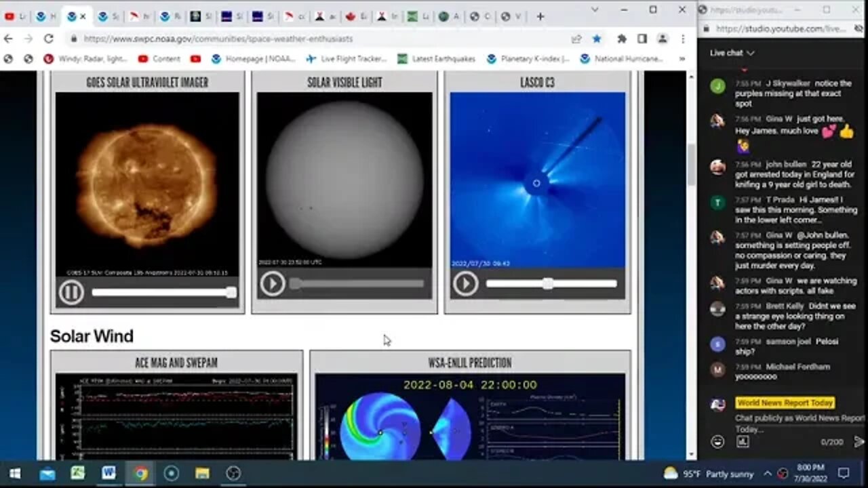Show hidden system tray icons
The height and width of the screenshot is (488, 868).
click(767, 473)
